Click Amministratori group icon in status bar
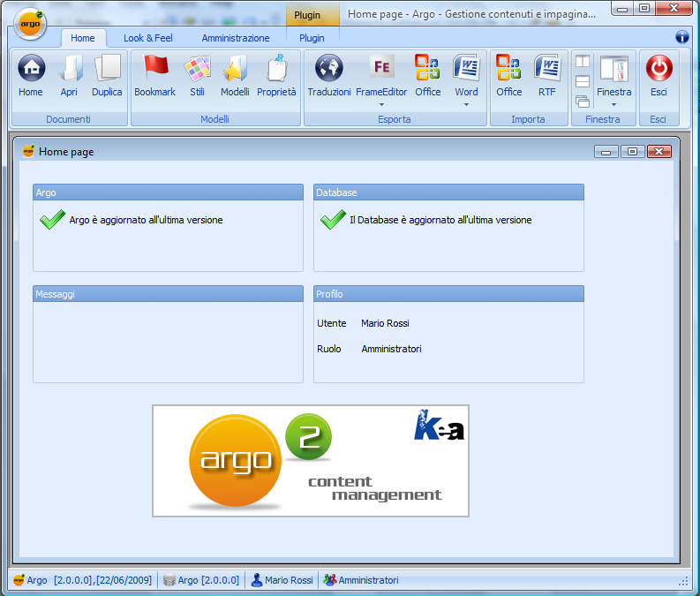This screenshot has height=596, width=700. tap(329, 580)
